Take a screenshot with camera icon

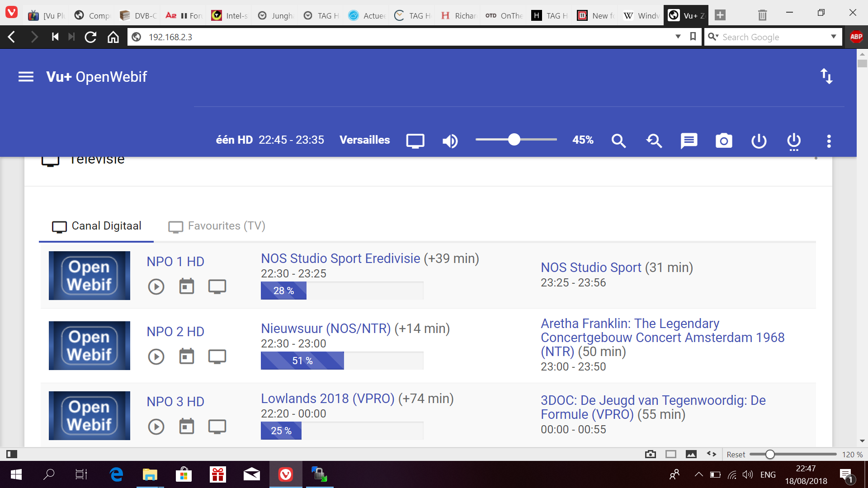724,141
